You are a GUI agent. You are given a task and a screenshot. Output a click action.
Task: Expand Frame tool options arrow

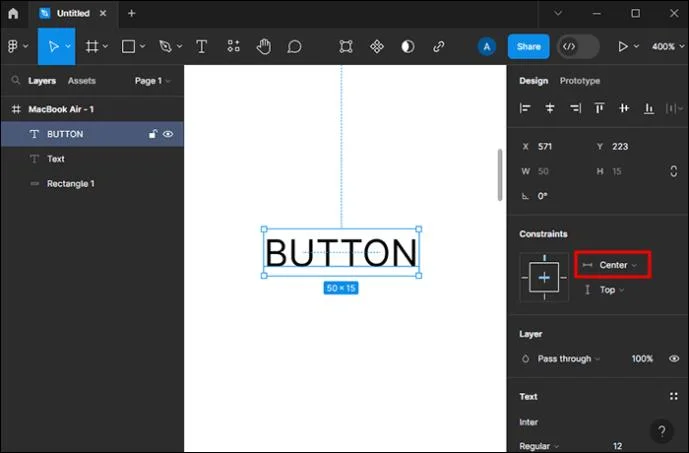click(x=105, y=46)
